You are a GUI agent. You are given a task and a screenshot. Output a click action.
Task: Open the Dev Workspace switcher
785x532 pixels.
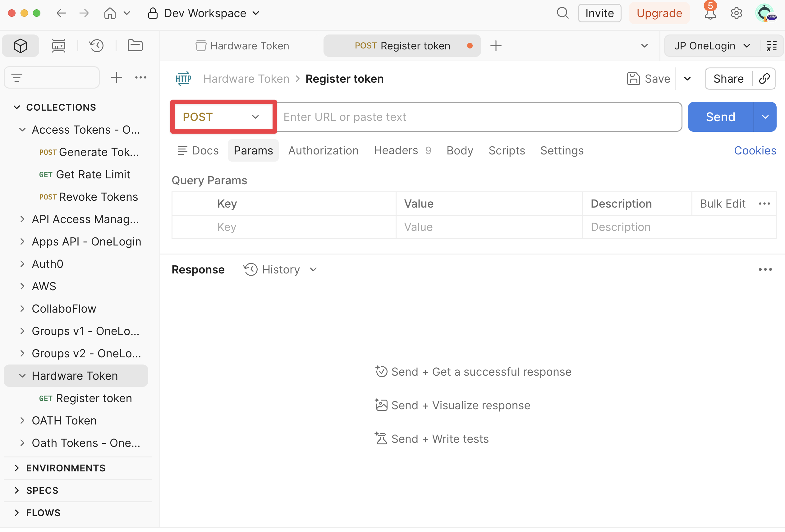204,13
